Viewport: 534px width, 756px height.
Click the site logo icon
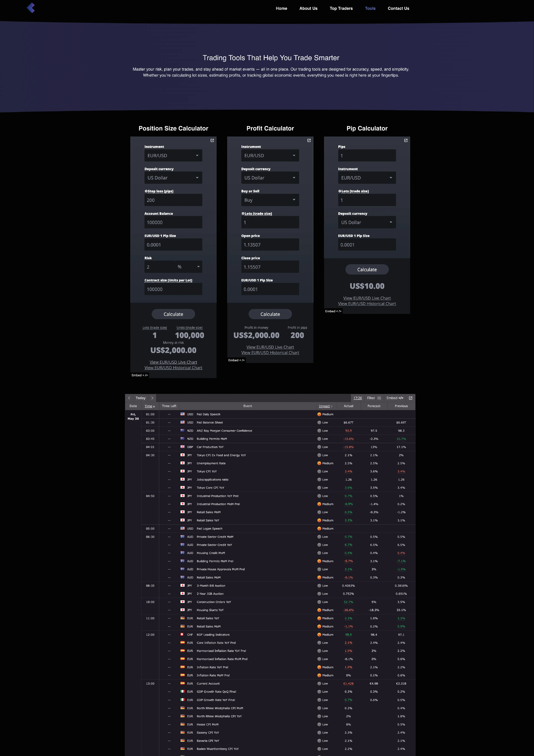tap(31, 8)
